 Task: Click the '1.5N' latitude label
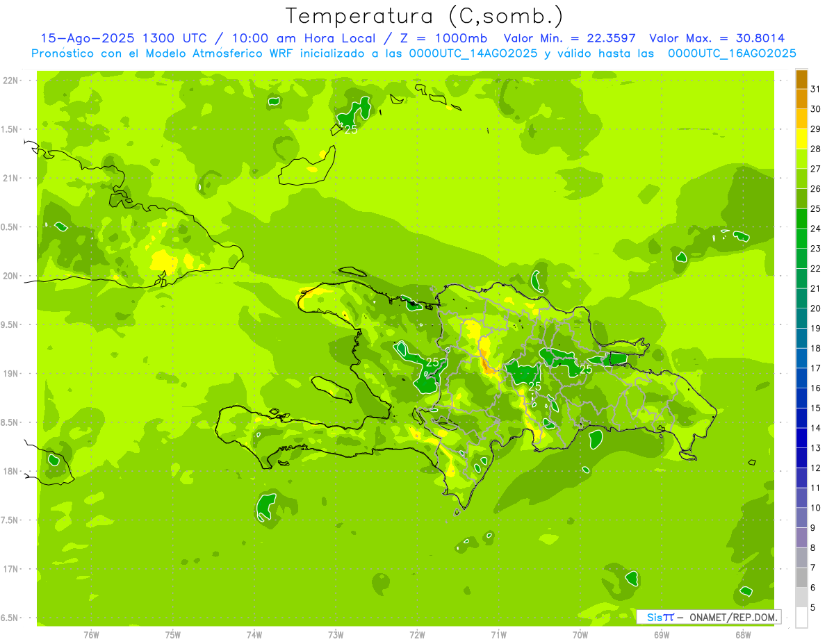click(x=10, y=130)
